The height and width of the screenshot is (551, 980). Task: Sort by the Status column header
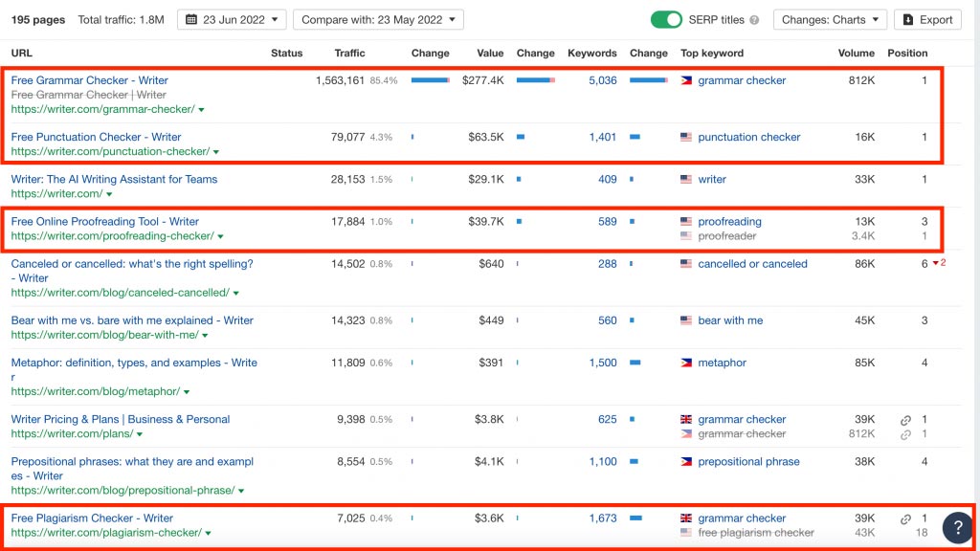tap(287, 54)
